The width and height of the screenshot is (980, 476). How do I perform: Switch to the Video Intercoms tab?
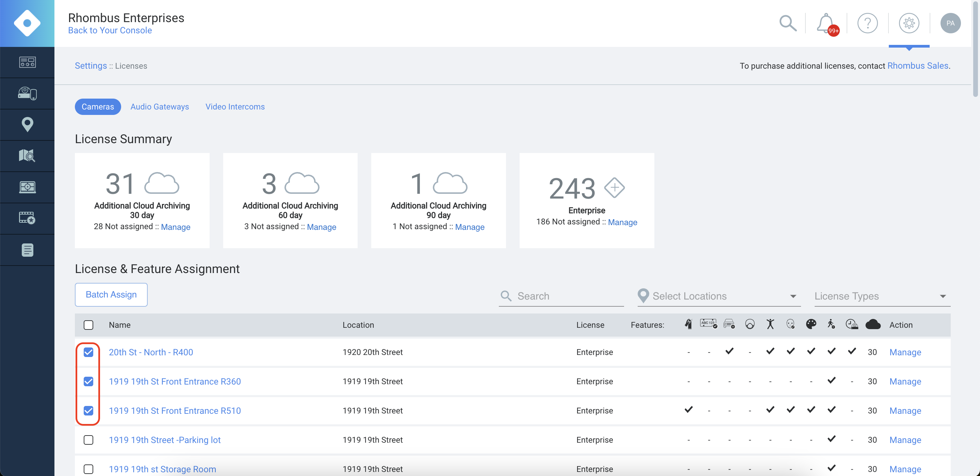(235, 106)
